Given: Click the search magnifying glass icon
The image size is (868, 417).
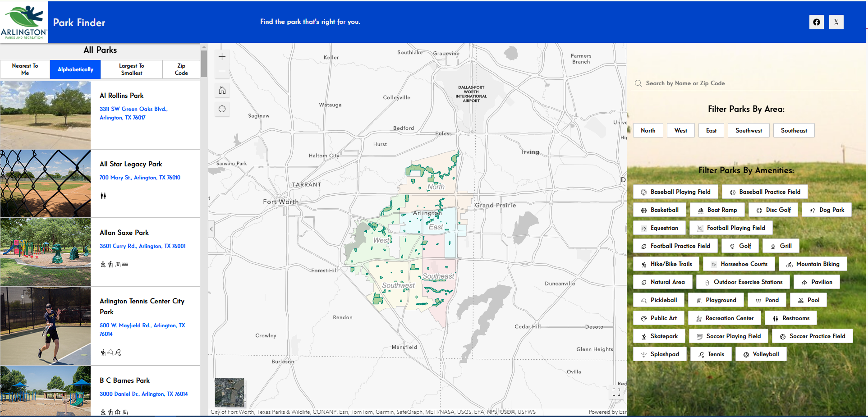Looking at the screenshot, I should [638, 83].
